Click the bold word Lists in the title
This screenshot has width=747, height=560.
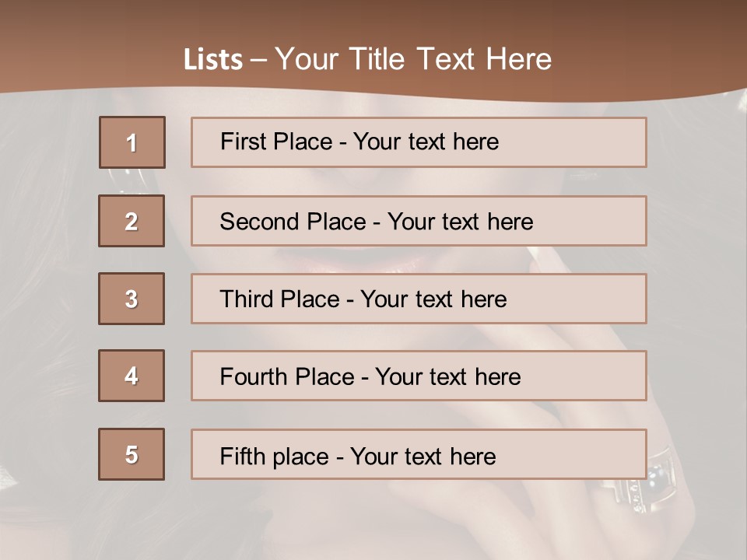coord(212,60)
